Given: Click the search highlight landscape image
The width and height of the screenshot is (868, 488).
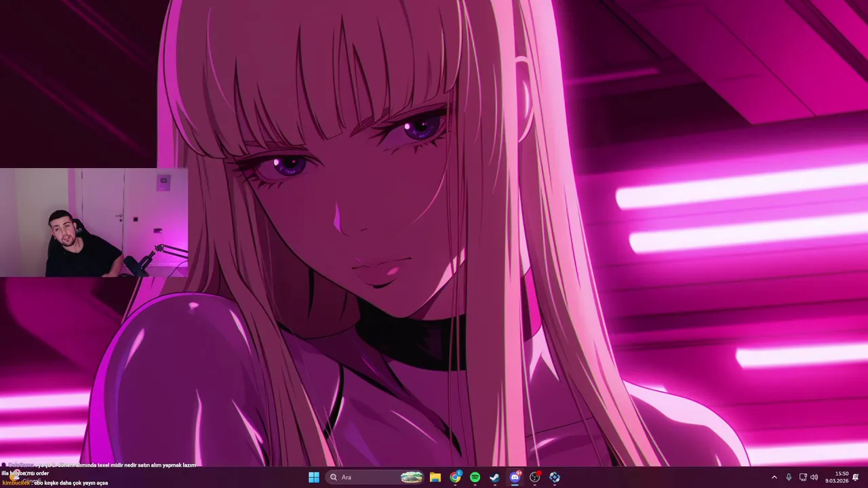Looking at the screenshot, I should click(412, 477).
